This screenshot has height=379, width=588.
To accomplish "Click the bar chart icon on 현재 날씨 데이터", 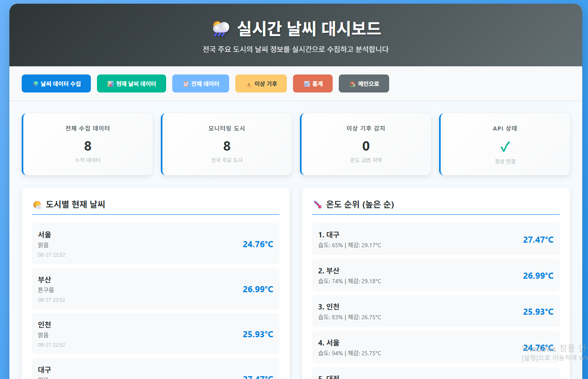I will [110, 84].
